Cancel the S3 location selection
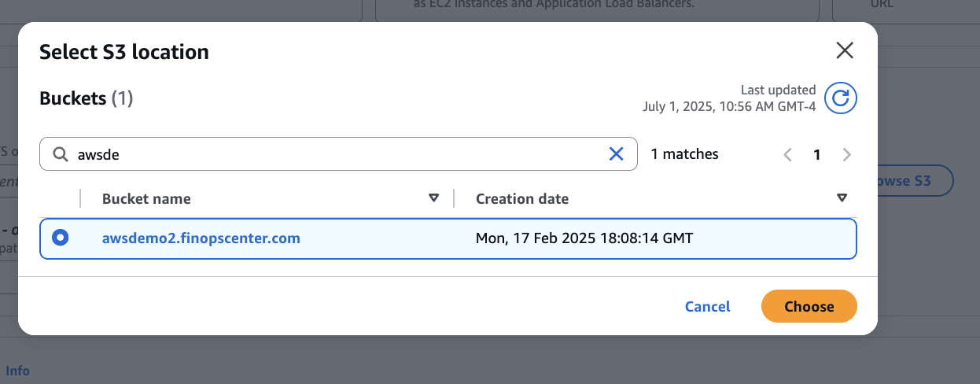The height and width of the screenshot is (384, 980). click(x=707, y=306)
